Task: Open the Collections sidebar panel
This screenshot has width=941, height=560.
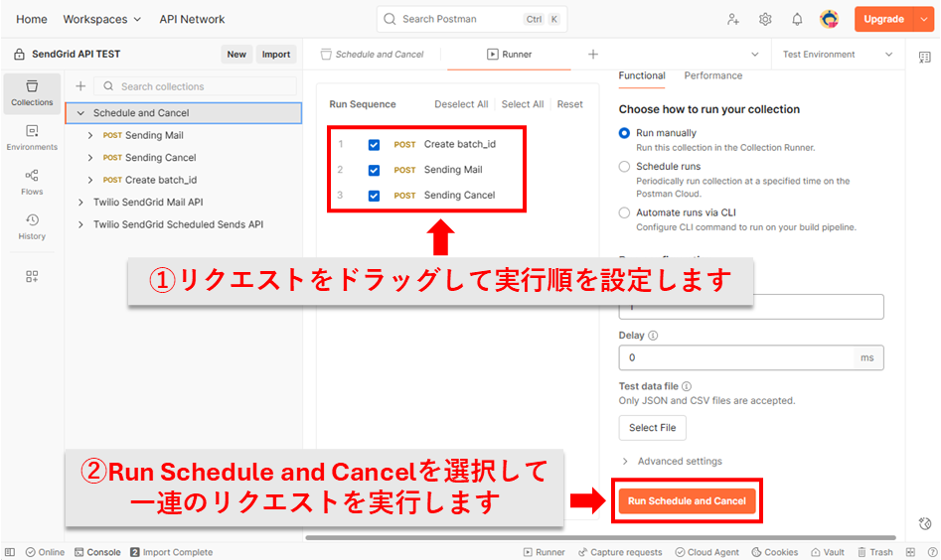Action: click(32, 93)
